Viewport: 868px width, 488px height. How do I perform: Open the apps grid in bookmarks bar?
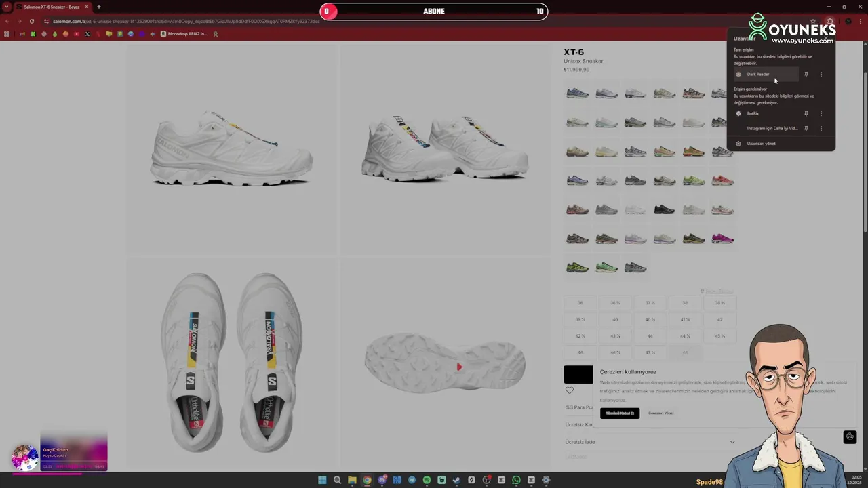click(x=7, y=34)
